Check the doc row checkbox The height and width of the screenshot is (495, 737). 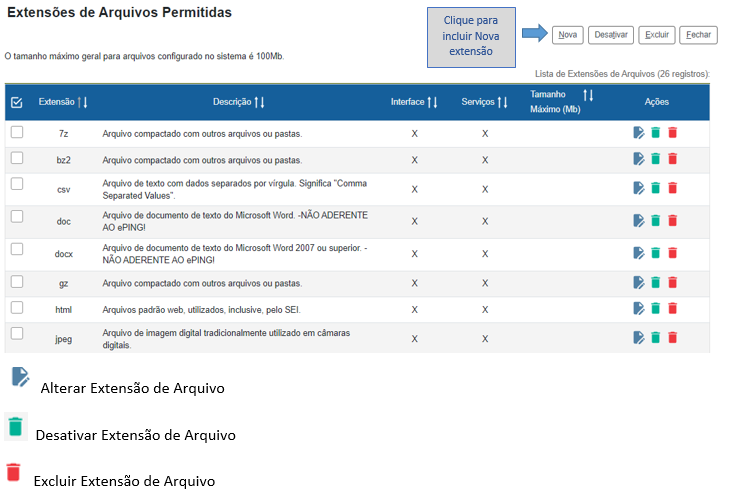17,216
